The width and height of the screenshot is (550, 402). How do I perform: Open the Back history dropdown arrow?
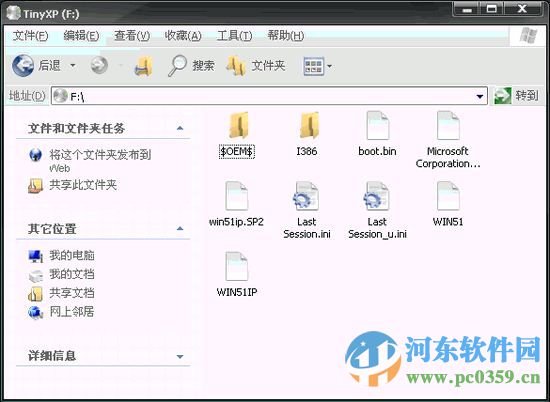[x=73, y=65]
